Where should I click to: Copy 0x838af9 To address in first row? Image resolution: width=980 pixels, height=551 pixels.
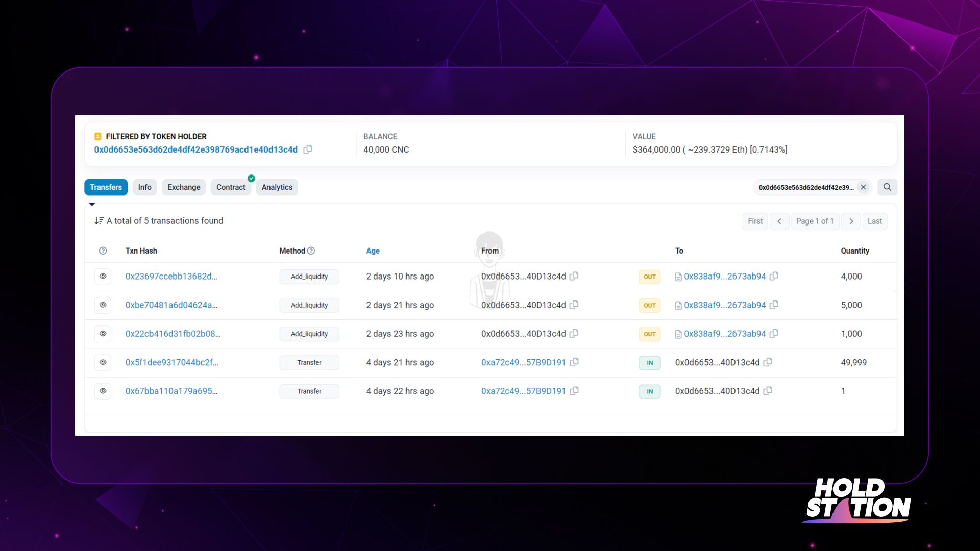[774, 276]
